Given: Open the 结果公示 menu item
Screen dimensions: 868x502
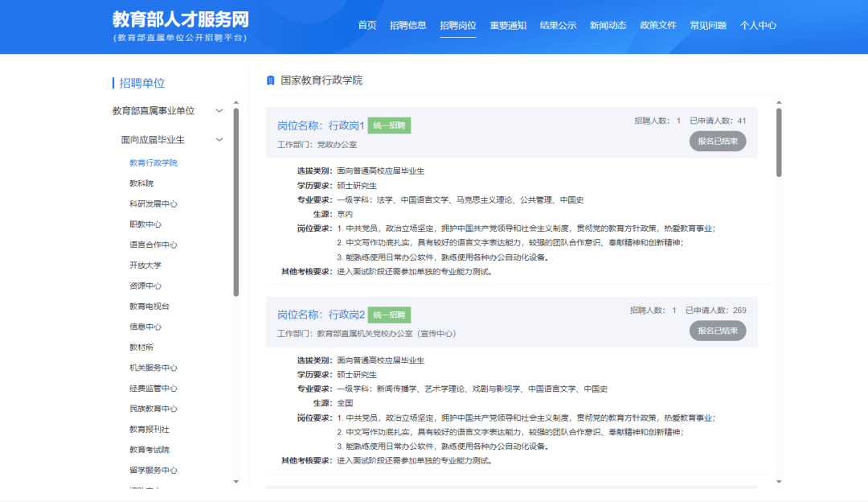Looking at the screenshot, I should pos(558,26).
